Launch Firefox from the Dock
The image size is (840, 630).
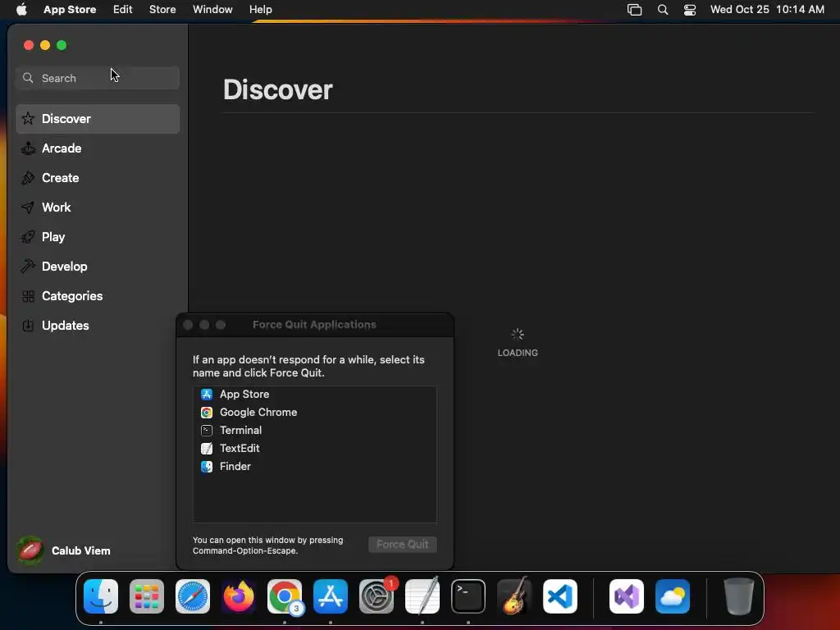click(x=239, y=596)
